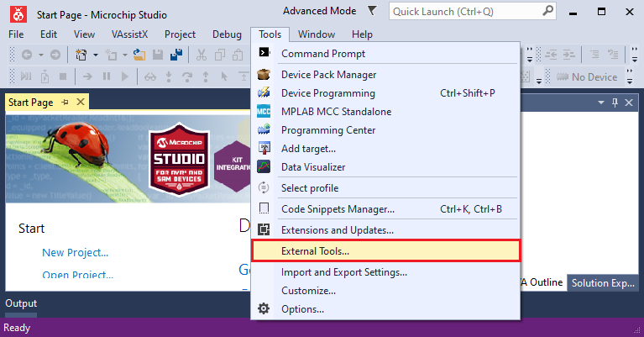Click the Cut scissors icon

tap(202, 55)
